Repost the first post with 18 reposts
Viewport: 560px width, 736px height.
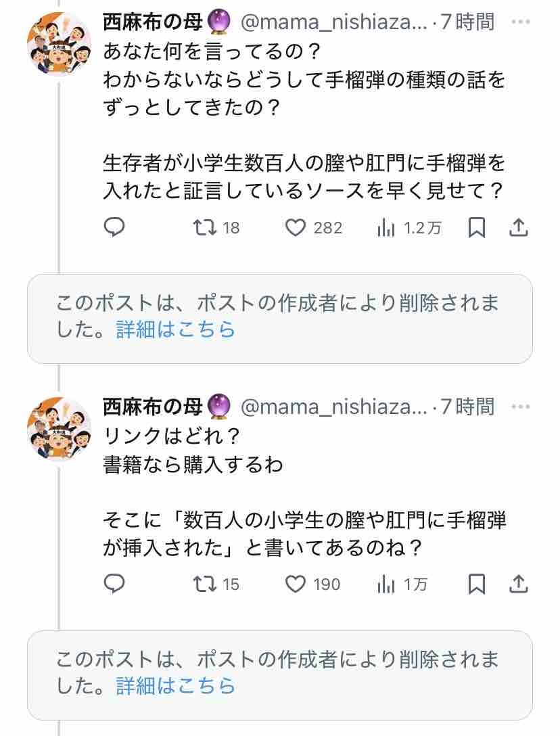tap(216, 228)
